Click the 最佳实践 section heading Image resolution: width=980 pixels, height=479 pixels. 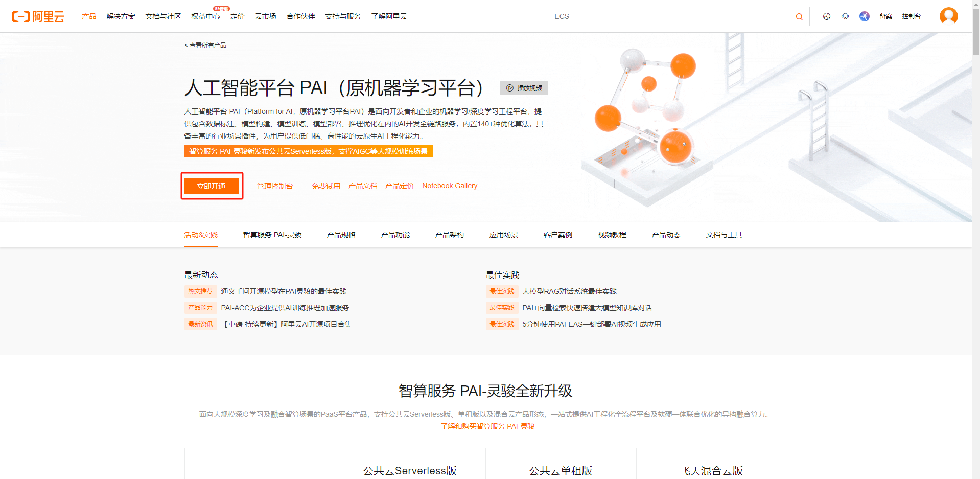(x=502, y=275)
